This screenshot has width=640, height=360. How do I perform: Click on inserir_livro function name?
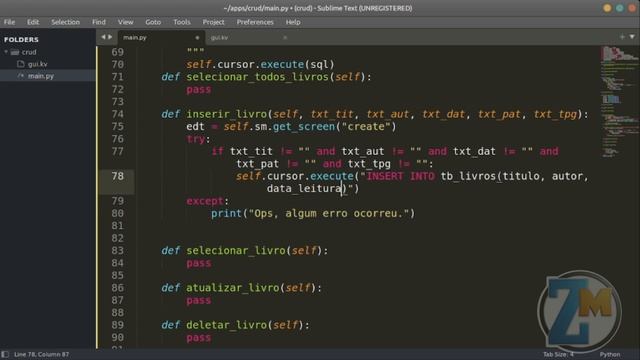[x=226, y=114]
